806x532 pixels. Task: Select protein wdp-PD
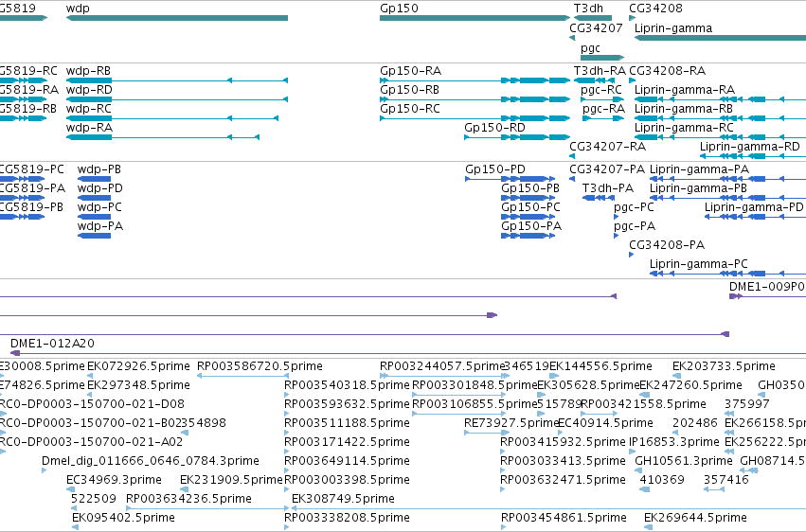point(94,198)
